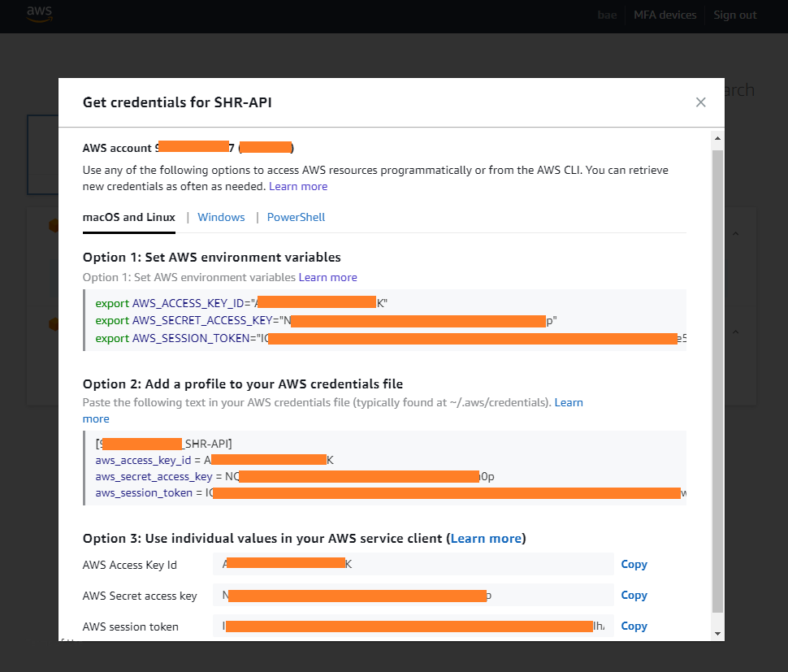The height and width of the screenshot is (672, 788).
Task: Click the scrollbar down arrow in dialog
Action: tap(717, 633)
